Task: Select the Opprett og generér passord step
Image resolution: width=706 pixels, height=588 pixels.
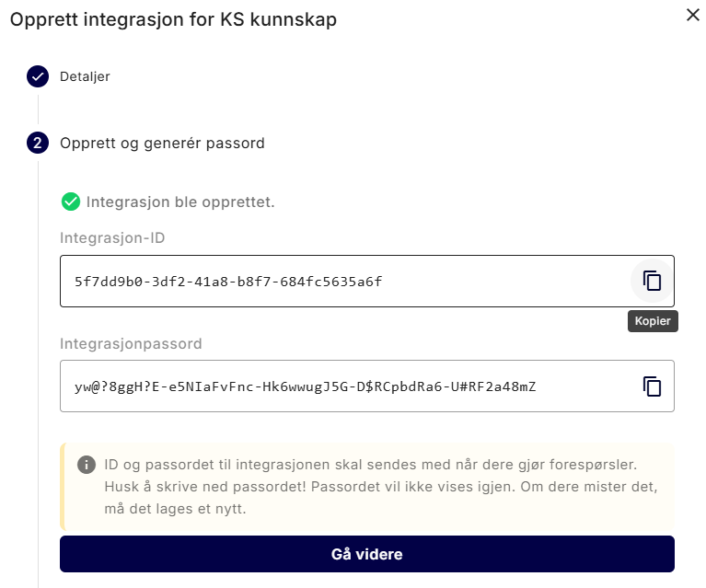Action: 162,143
